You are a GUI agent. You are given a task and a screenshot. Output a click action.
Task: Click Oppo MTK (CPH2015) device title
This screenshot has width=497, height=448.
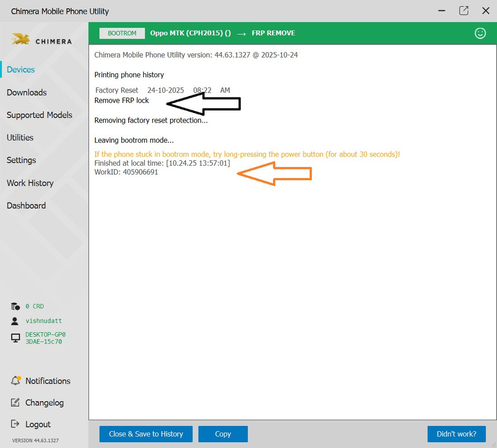click(x=190, y=33)
